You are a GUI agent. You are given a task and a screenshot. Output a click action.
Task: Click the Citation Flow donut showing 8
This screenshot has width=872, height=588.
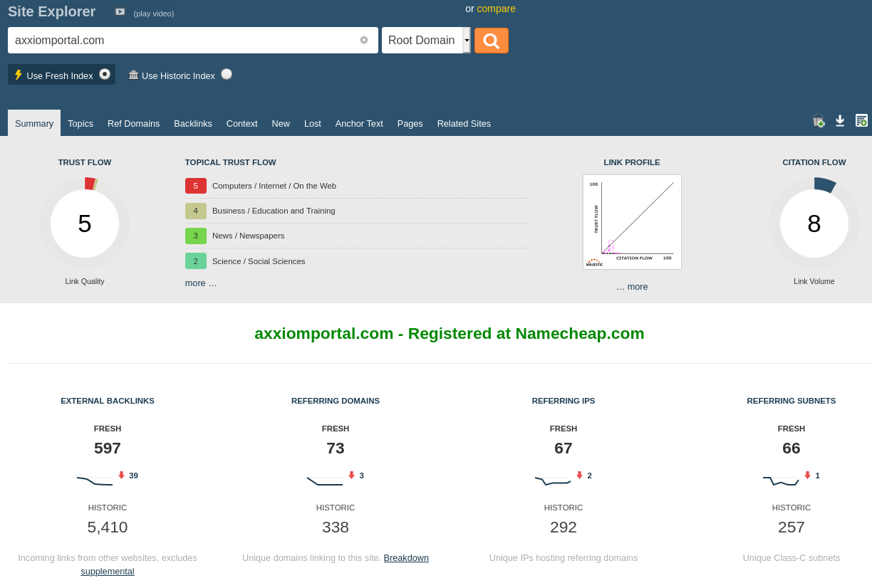coord(814,224)
